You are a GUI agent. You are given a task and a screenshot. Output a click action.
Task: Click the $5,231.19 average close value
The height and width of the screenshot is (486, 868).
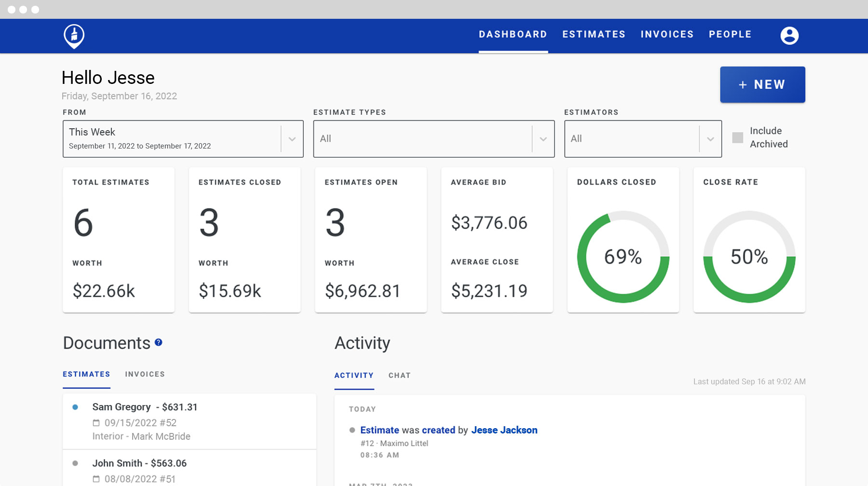[489, 291]
